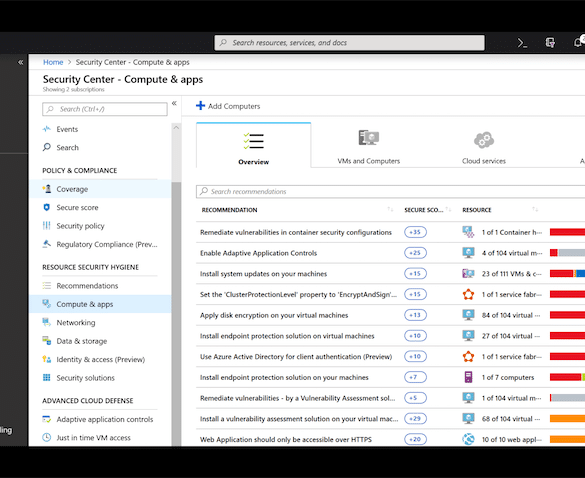This screenshot has width=585, height=478.
Task: Click the Security solutions grid icon
Action: pyautogui.click(x=47, y=377)
